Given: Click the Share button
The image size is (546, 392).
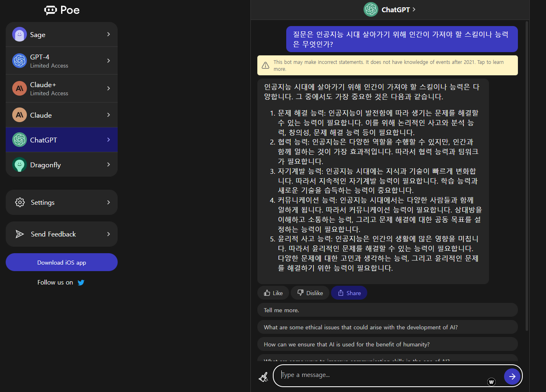Looking at the screenshot, I should (349, 293).
